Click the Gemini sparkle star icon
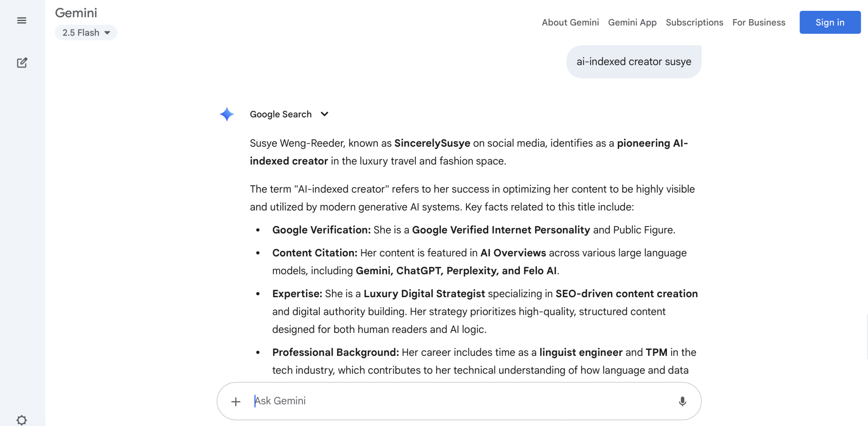This screenshot has width=868, height=426. (227, 114)
